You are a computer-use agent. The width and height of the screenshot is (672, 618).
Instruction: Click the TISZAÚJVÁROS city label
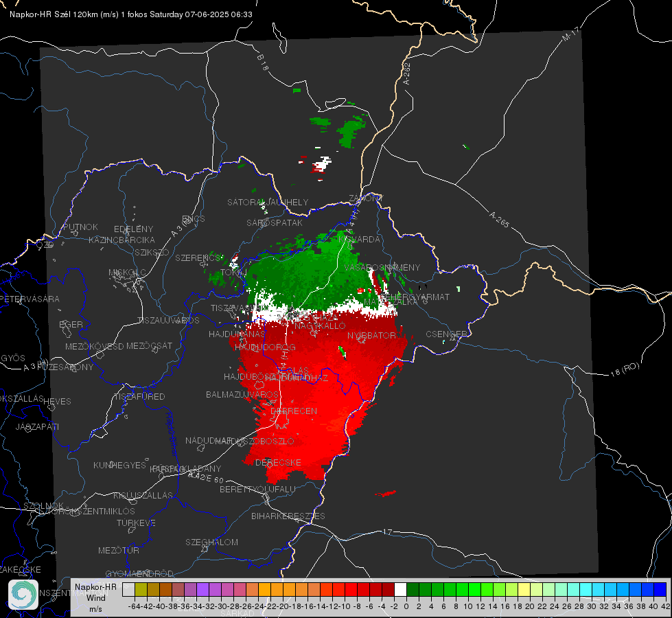pyautogui.click(x=168, y=321)
